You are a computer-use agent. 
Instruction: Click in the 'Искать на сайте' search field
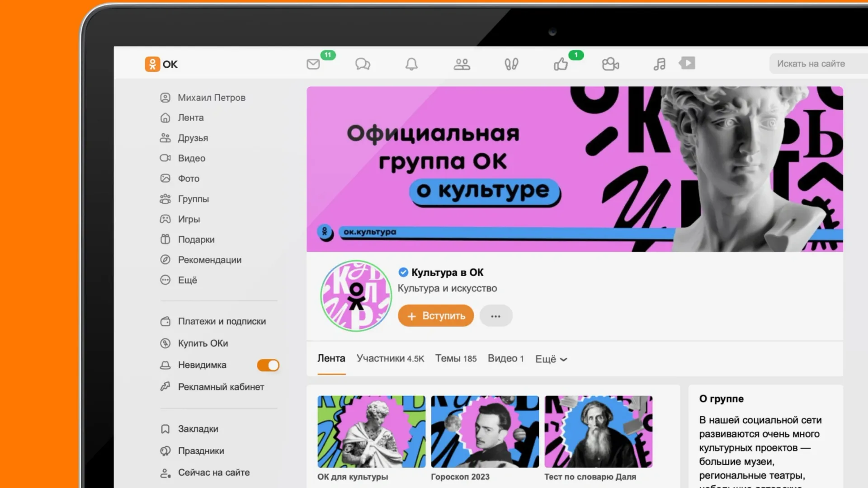pyautogui.click(x=818, y=64)
